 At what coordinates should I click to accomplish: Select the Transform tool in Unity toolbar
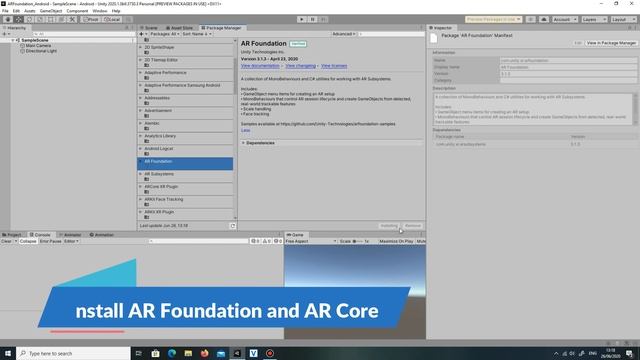tap(61, 19)
